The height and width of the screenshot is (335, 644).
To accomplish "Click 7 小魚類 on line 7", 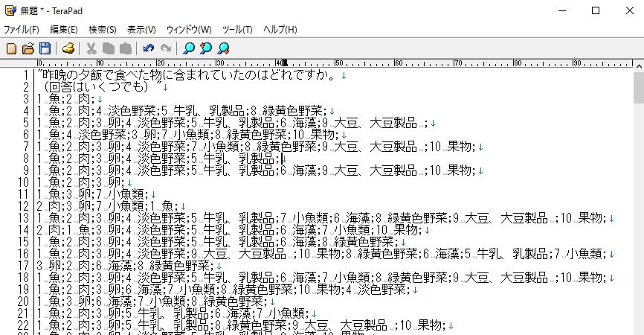I will (x=216, y=147).
